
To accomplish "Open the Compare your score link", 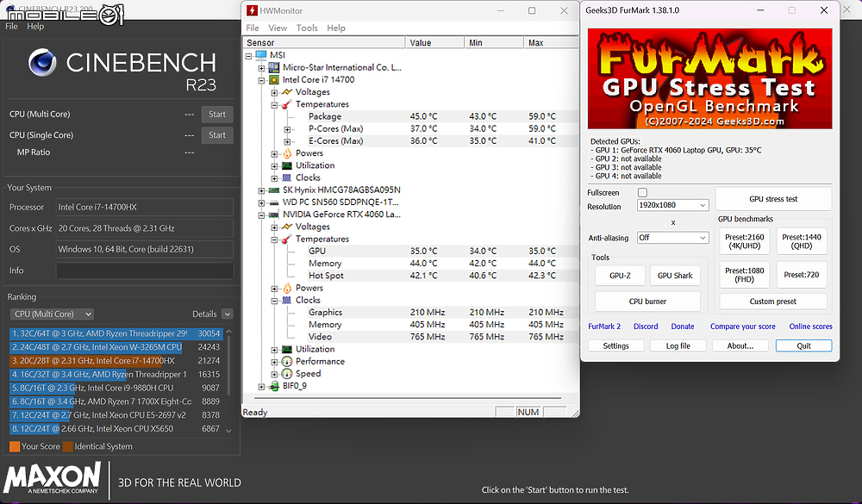I will coord(743,327).
